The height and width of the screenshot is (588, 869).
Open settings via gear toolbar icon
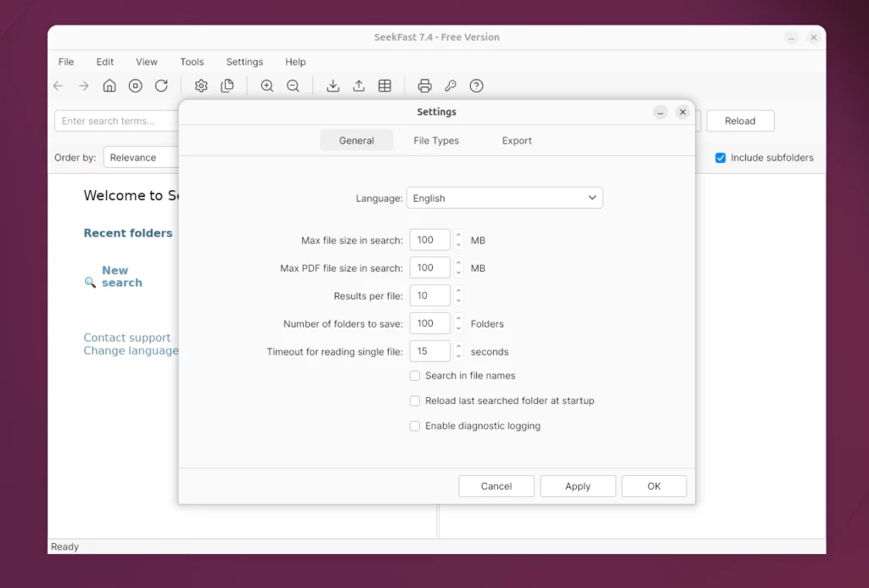(201, 86)
